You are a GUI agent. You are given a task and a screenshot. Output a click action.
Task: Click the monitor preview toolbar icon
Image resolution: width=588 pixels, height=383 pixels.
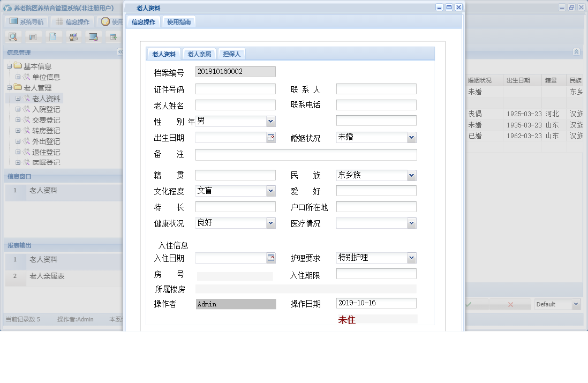94,36
